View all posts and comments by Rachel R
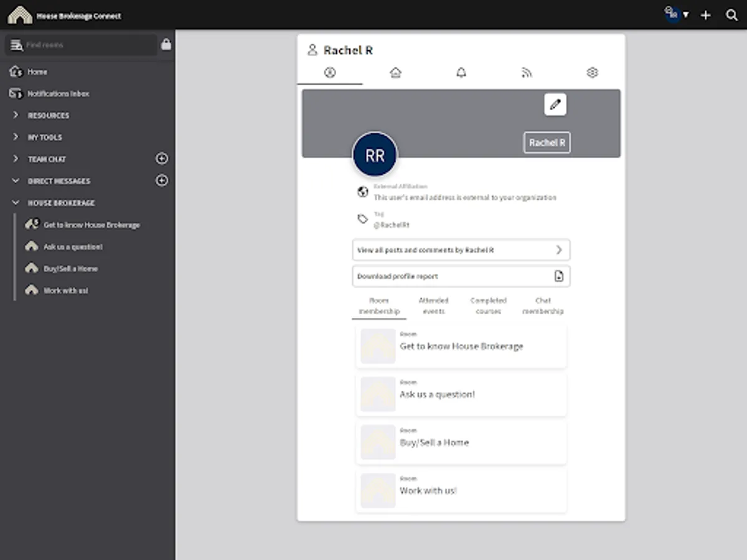This screenshot has width=747, height=560. [461, 250]
